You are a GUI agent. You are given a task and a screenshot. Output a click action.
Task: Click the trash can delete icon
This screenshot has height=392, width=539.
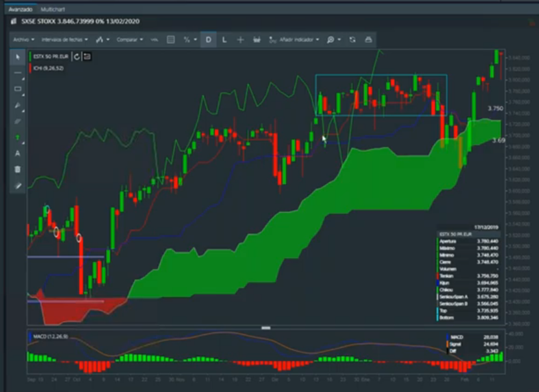pyautogui.click(x=18, y=169)
